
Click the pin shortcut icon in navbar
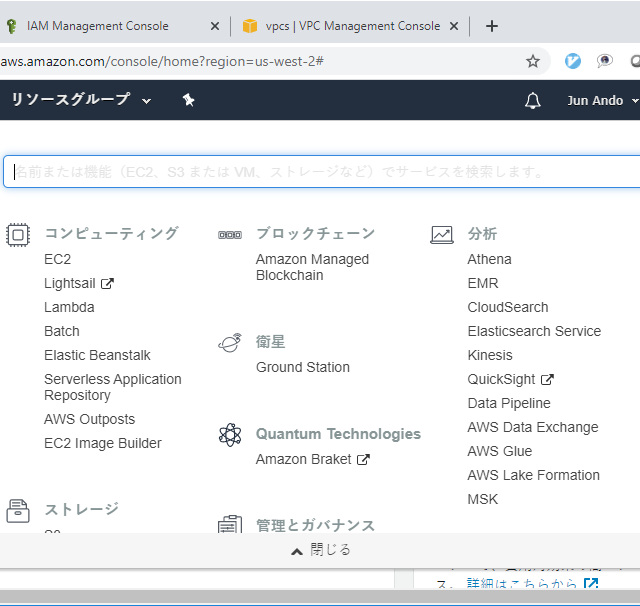pyautogui.click(x=188, y=100)
